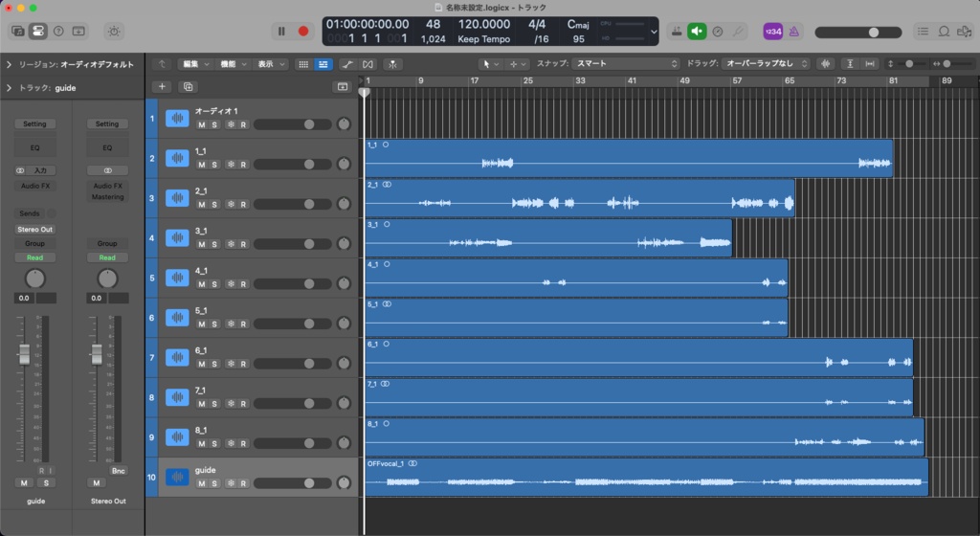Click the Stereo Out output button
The height and width of the screenshot is (536, 980).
tap(35, 230)
